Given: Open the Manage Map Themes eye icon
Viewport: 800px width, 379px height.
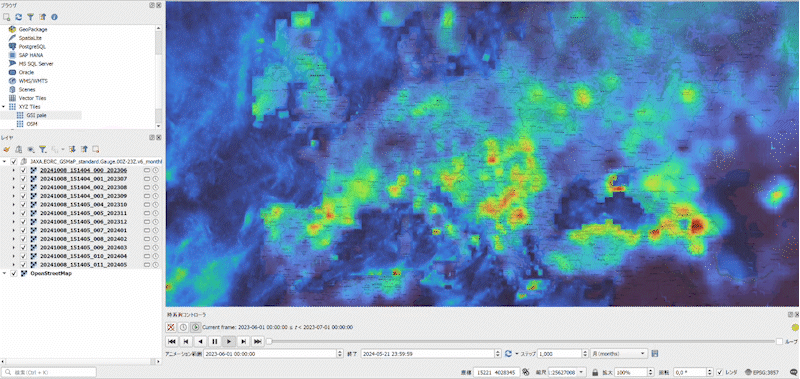Looking at the screenshot, I should click(x=31, y=149).
